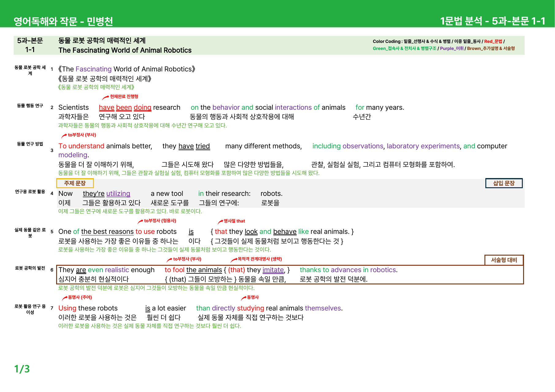Click the purple underlined word 'imitate'
The image size is (555, 392).
pos(273,270)
